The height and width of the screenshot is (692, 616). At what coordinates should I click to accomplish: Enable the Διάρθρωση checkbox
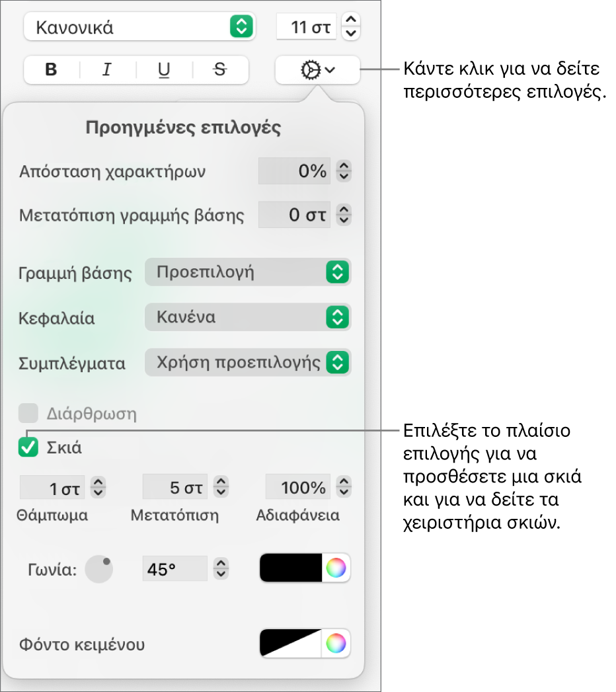[28, 413]
